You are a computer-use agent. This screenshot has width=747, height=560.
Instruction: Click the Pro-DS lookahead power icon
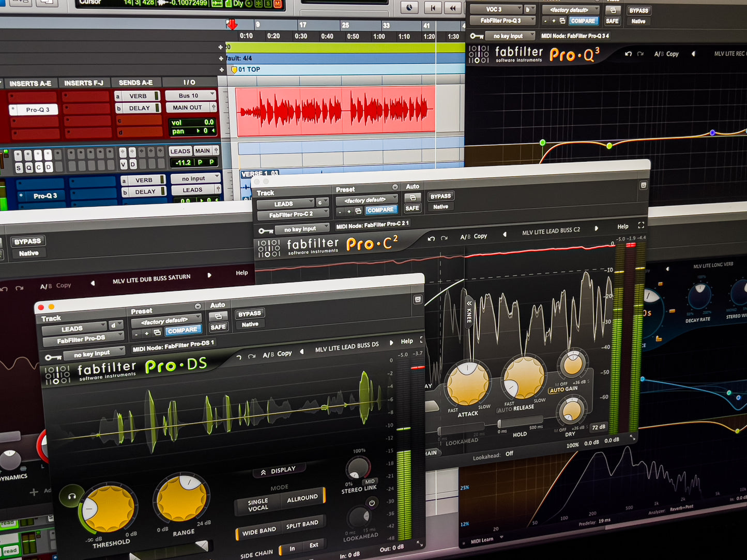371,503
